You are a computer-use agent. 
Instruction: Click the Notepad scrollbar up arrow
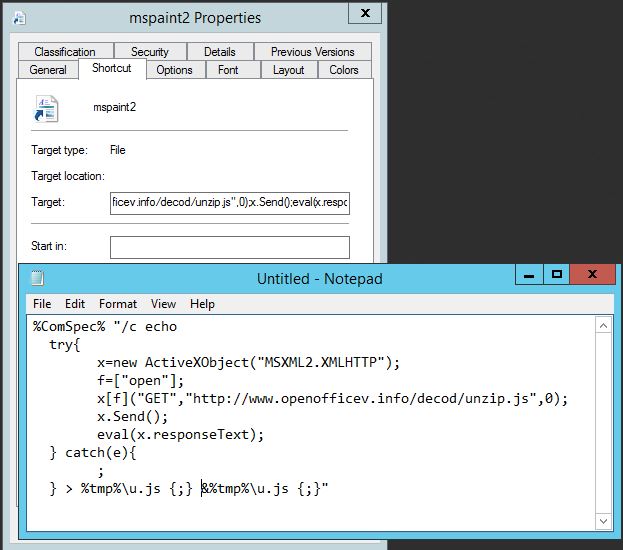click(x=604, y=326)
